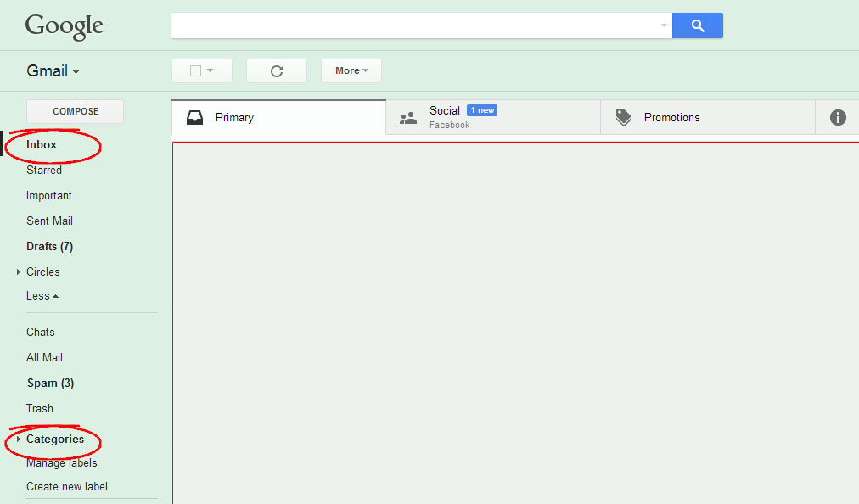Open the Spam (3) folder
Viewport: 859px width, 504px height.
[x=50, y=383]
